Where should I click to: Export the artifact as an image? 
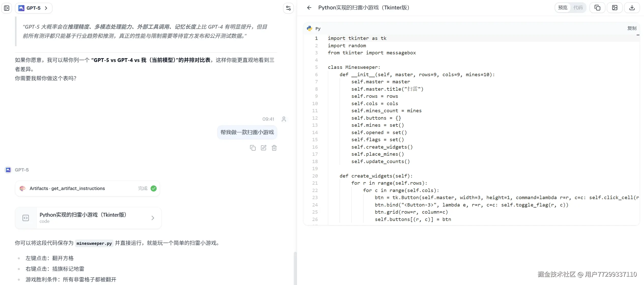coord(615,8)
